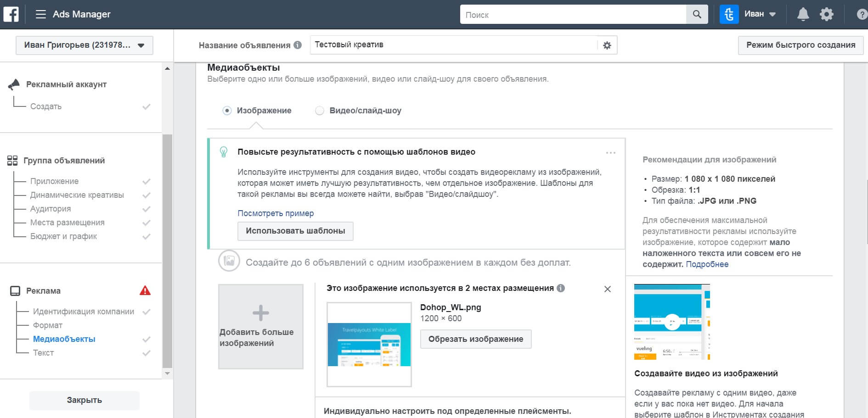Open Места размещения step
The width and height of the screenshot is (868, 418).
click(x=68, y=223)
